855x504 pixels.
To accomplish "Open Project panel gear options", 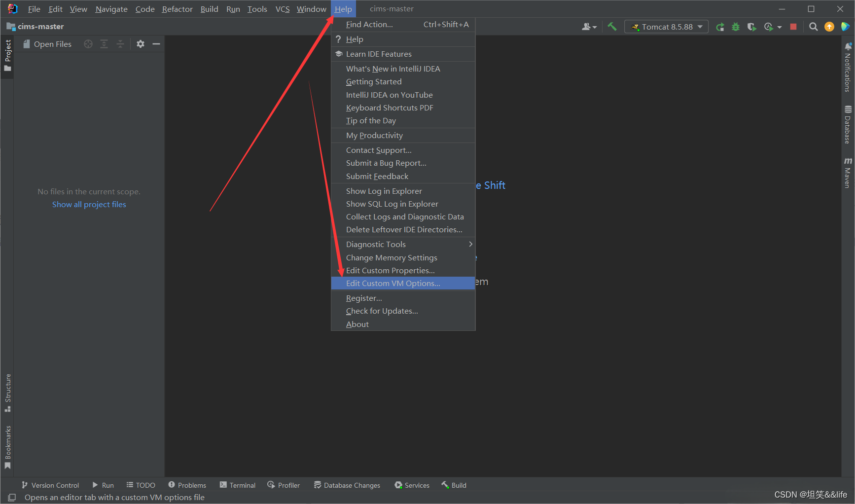I will click(x=141, y=44).
